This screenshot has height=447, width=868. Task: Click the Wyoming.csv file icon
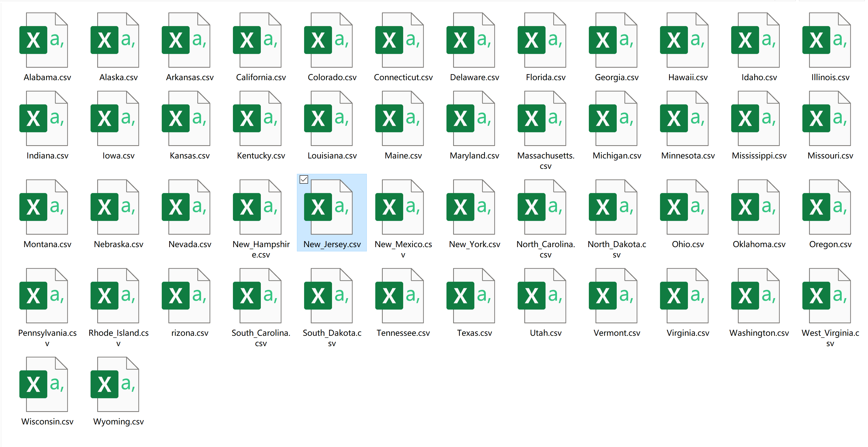tap(115, 384)
